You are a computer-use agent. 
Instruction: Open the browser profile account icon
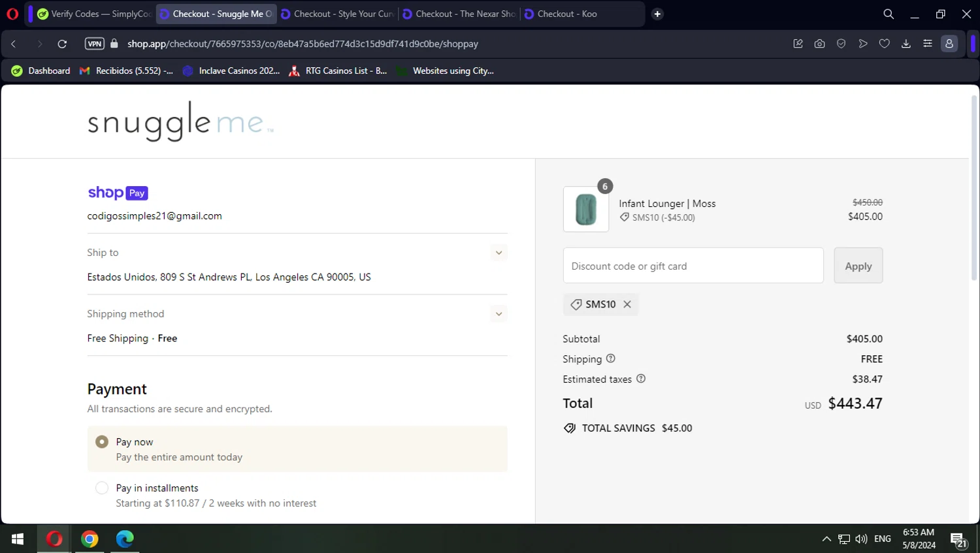click(x=949, y=44)
